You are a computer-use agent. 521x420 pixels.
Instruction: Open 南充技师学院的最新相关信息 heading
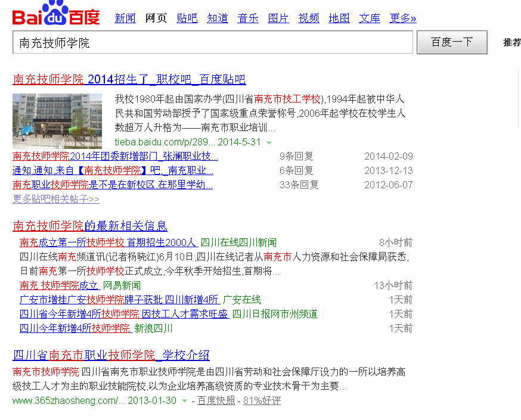(90, 226)
